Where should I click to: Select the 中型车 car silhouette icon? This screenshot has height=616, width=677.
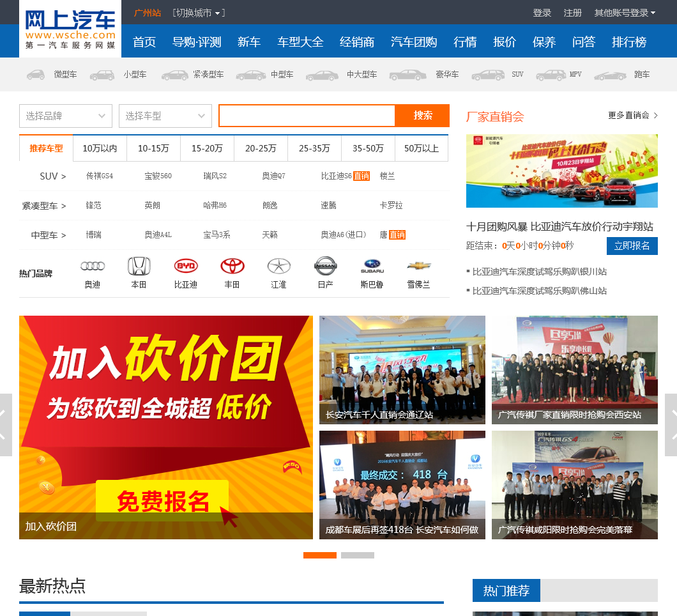pyautogui.click(x=251, y=75)
